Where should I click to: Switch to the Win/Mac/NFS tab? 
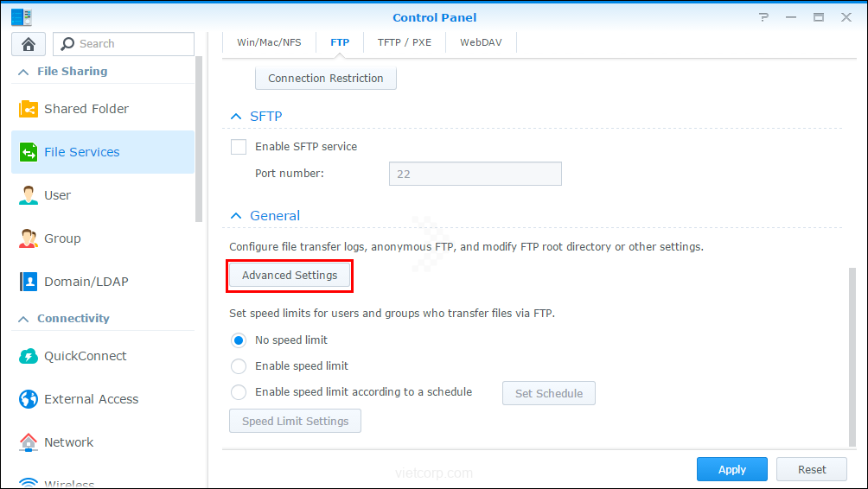point(269,41)
